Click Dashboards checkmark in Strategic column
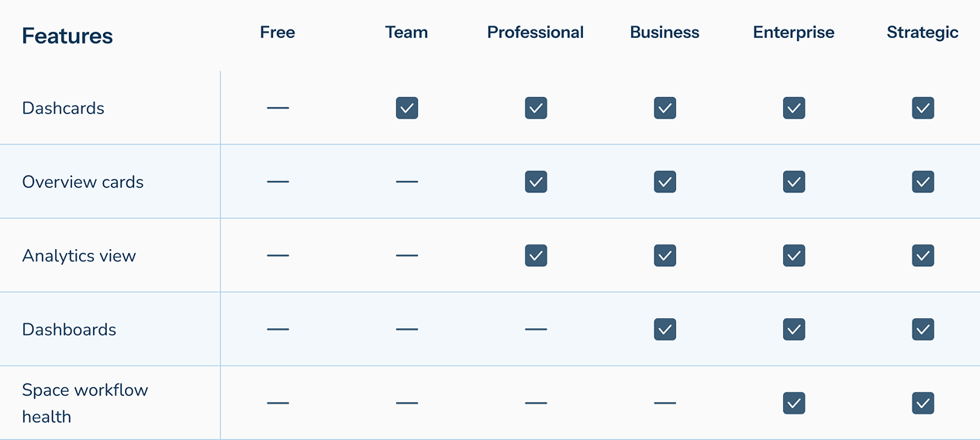Screen dimensions: 980x440 pos(923,329)
